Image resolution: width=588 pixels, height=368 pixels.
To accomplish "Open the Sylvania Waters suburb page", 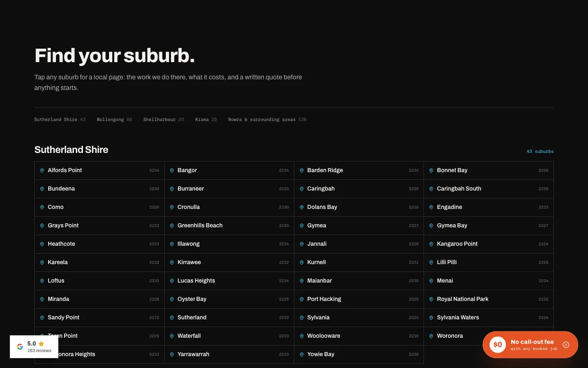I will (x=488, y=318).
